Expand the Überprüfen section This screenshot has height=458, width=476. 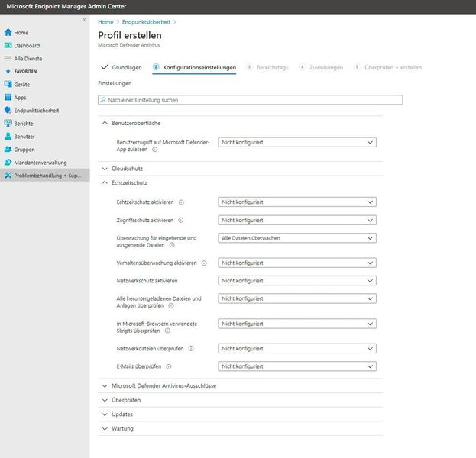pyautogui.click(x=105, y=400)
